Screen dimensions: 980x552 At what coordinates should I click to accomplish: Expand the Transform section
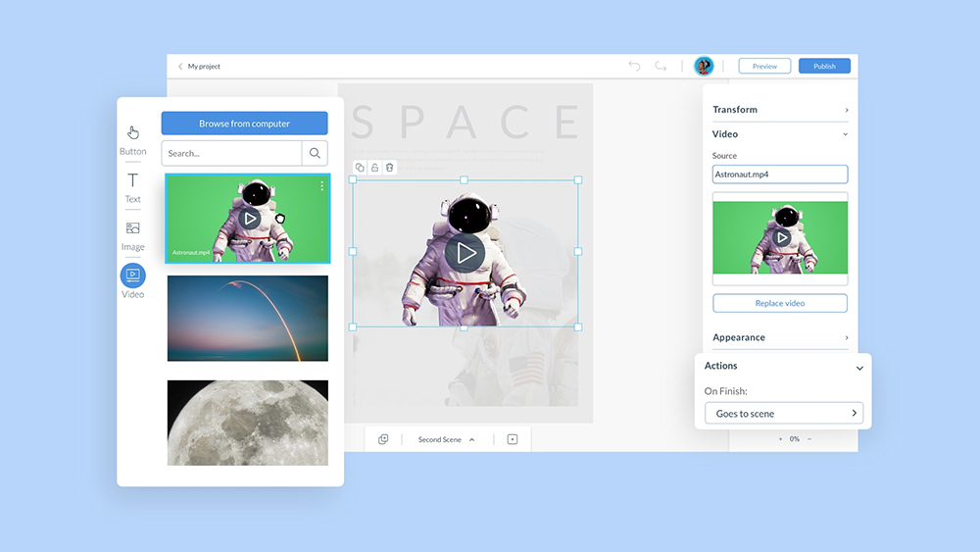pos(780,110)
